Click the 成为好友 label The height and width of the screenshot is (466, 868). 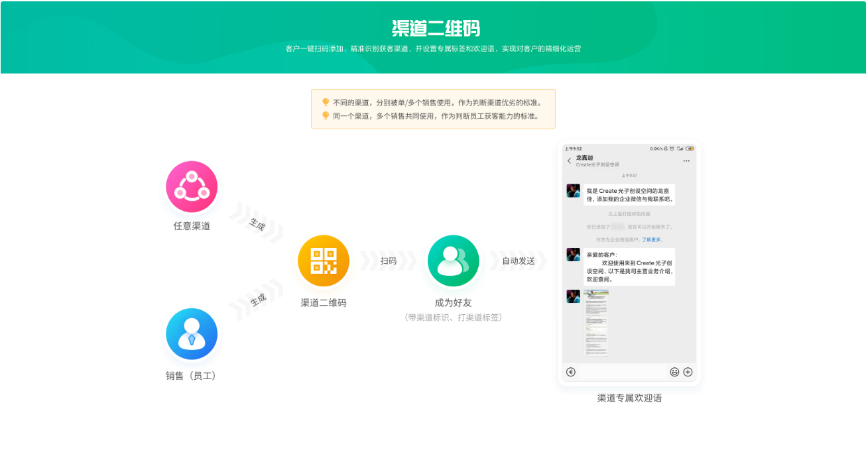454,303
